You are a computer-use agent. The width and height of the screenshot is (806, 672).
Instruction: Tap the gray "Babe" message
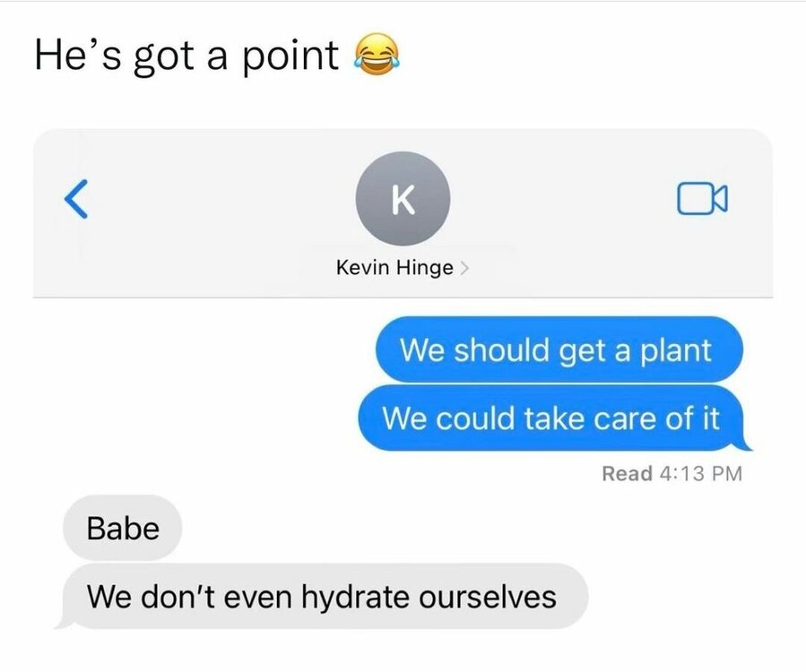[x=122, y=528]
